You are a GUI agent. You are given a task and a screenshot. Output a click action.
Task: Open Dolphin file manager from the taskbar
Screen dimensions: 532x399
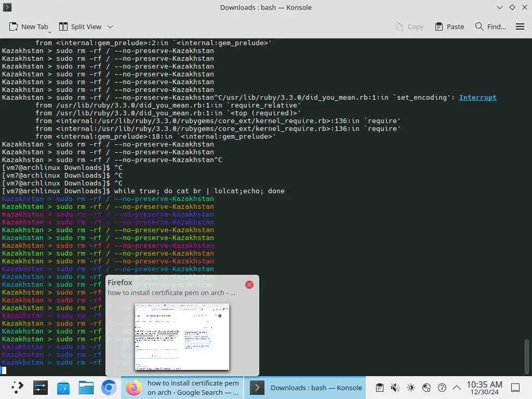click(x=86, y=388)
